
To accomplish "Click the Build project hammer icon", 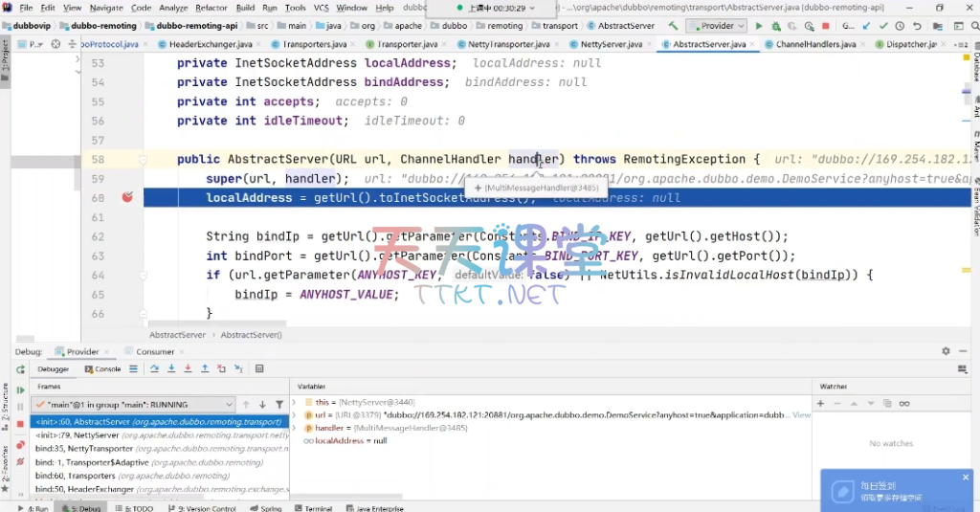I will tap(674, 26).
